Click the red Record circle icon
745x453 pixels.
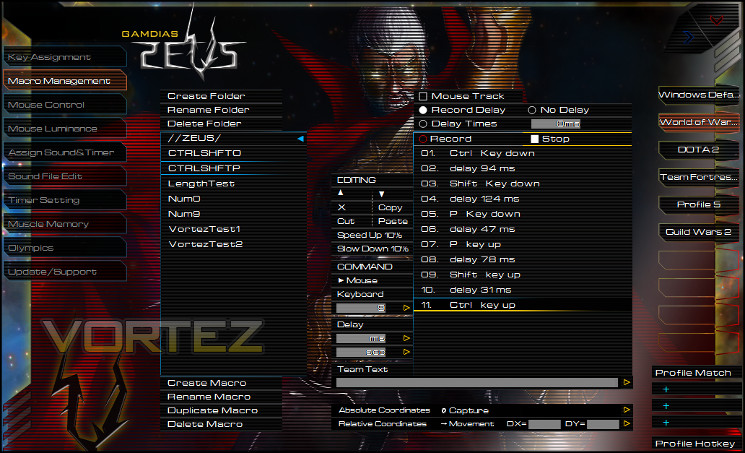click(423, 139)
